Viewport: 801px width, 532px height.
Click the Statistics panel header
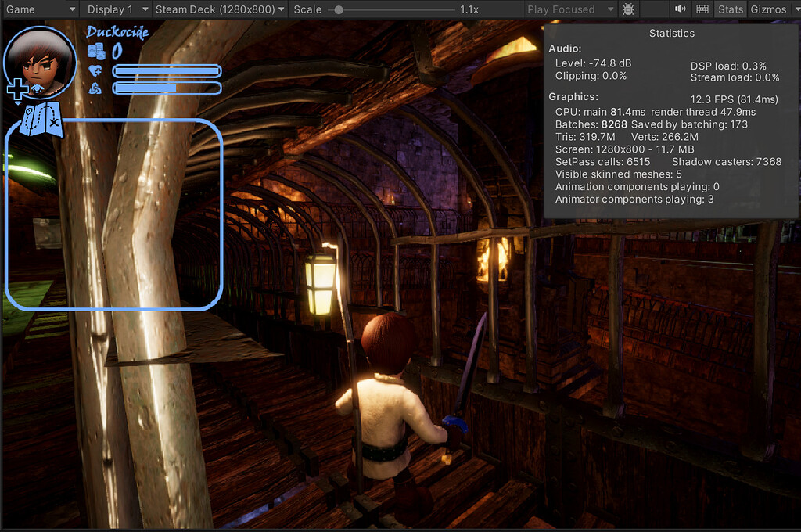point(671,34)
